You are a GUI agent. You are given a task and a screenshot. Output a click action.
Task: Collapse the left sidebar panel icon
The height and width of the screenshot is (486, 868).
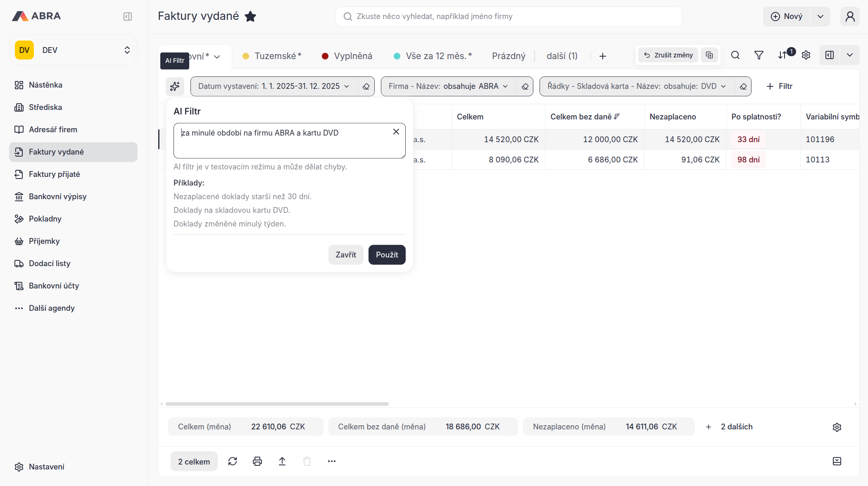[128, 17]
